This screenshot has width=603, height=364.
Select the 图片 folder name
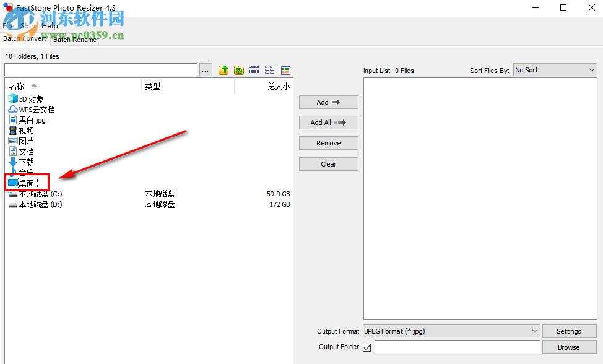26,141
